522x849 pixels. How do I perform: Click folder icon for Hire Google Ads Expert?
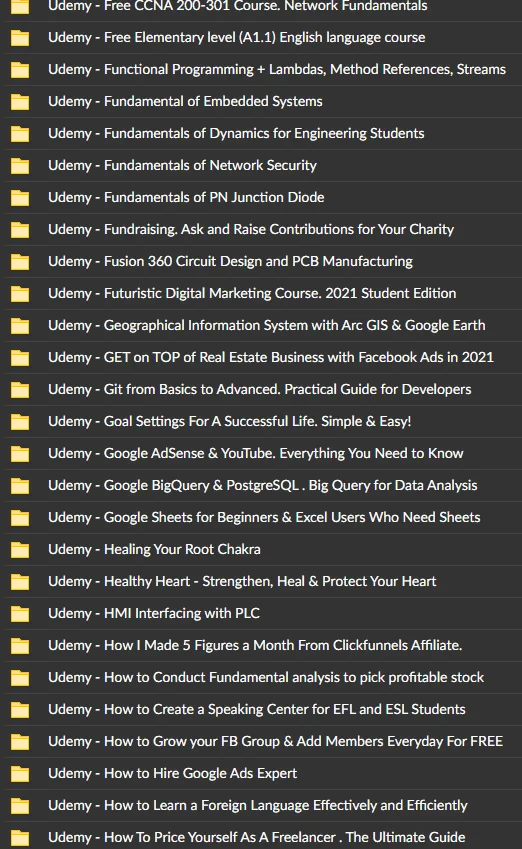[x=20, y=773]
